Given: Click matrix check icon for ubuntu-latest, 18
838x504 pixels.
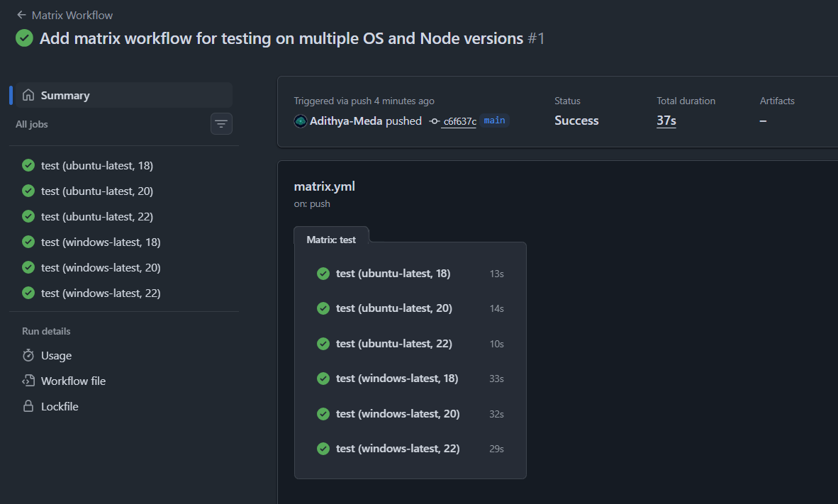Looking at the screenshot, I should [x=323, y=274].
